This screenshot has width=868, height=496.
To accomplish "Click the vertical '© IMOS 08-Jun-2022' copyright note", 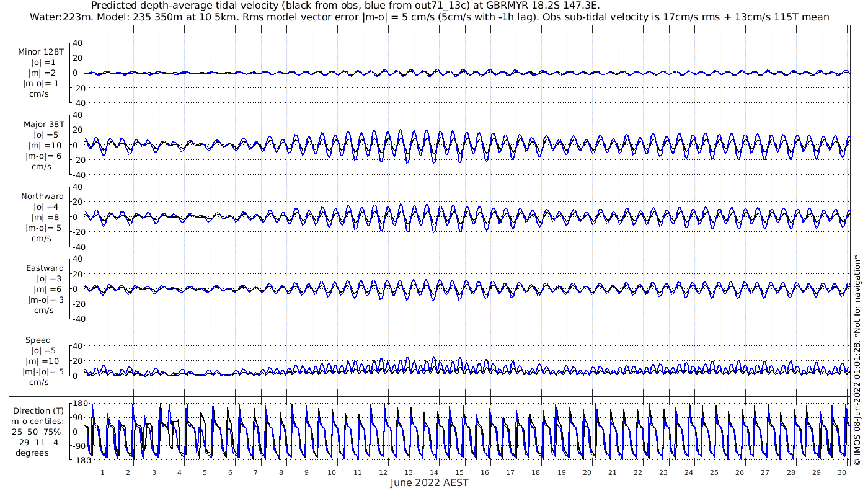I will [x=856, y=361].
